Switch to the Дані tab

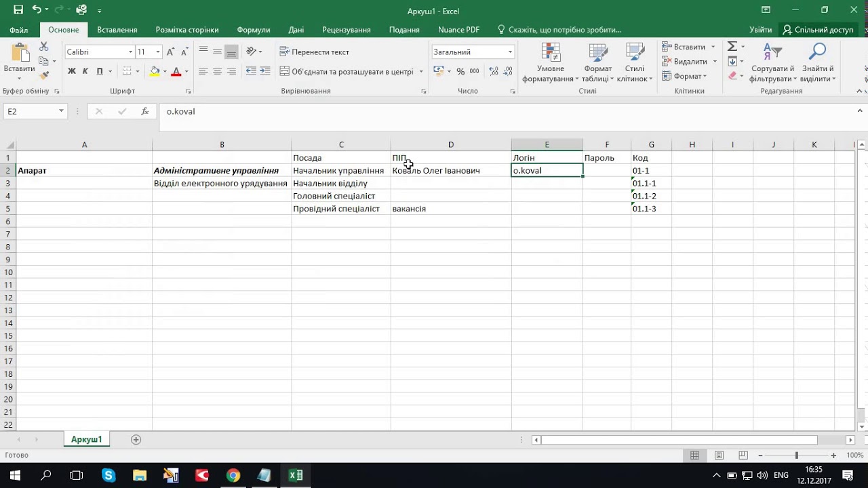pos(296,30)
